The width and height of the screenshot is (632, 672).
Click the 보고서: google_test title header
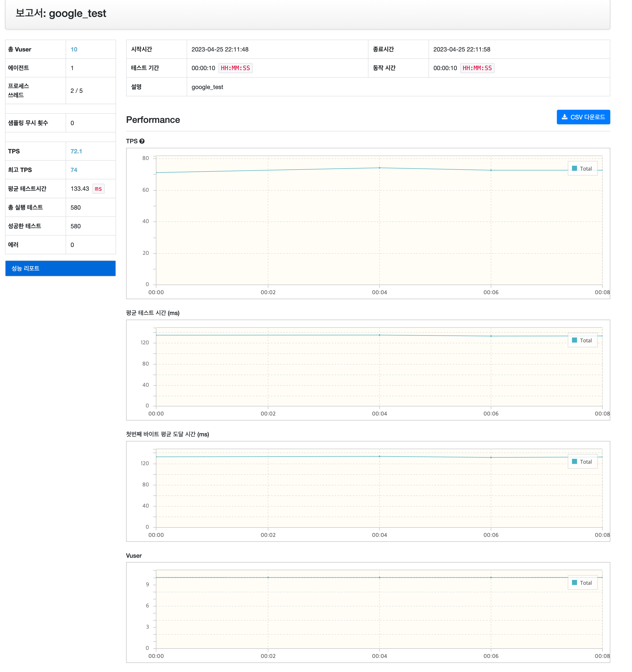61,14
